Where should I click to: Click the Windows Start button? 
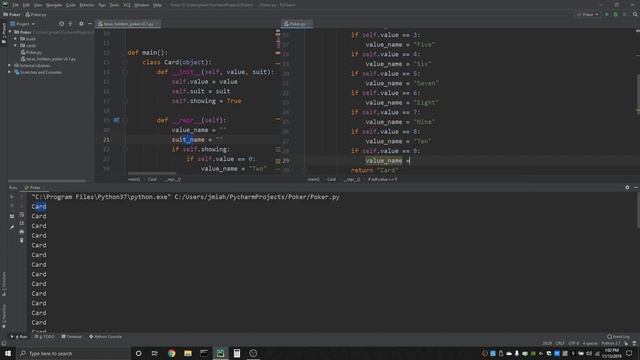pos(8,353)
